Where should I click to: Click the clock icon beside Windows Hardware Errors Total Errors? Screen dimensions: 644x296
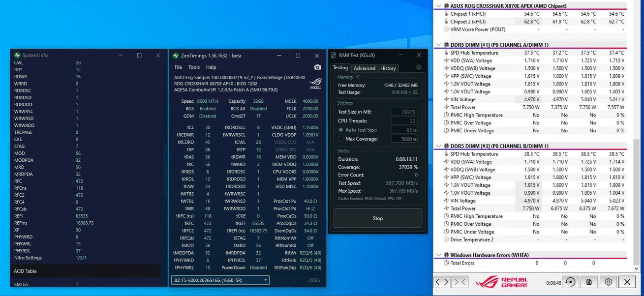(x=446, y=263)
